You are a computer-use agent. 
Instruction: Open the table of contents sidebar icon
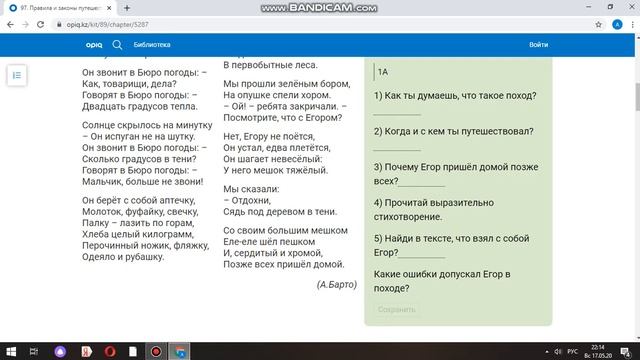click(17, 76)
